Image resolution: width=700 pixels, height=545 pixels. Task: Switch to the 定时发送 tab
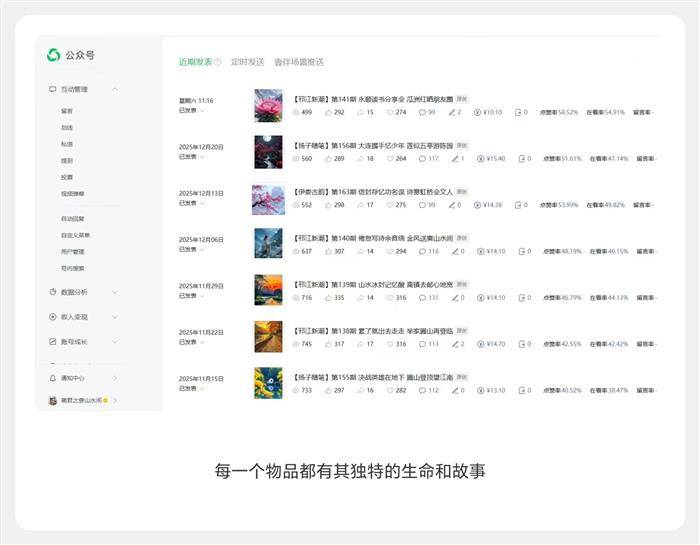pos(247,62)
